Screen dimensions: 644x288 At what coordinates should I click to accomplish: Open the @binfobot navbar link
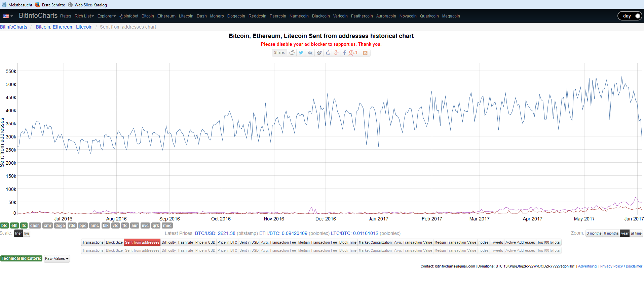129,16
